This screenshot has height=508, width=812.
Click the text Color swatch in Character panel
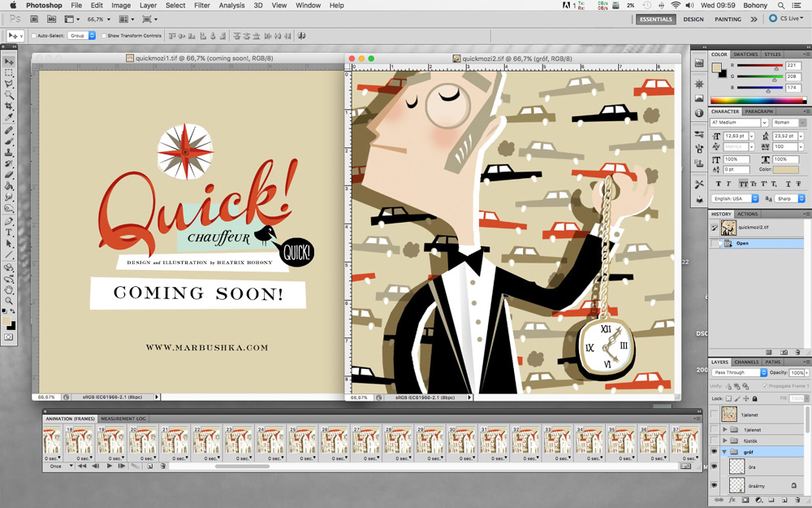tap(785, 170)
